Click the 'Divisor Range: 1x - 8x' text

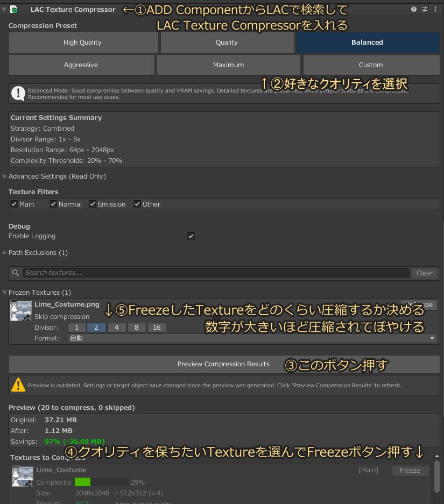46,139
